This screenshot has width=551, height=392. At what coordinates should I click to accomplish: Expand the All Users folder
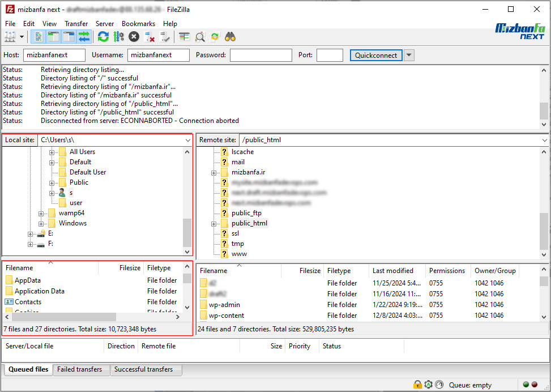click(52, 152)
